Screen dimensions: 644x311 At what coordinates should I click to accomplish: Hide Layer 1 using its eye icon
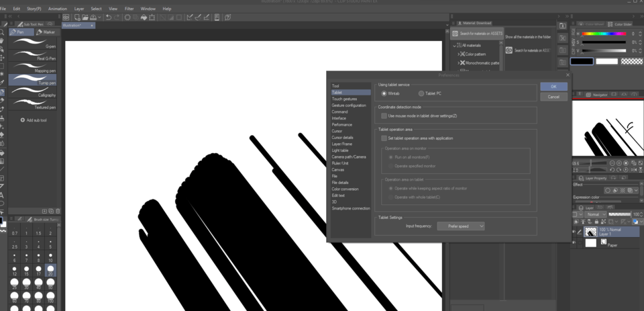574,231
